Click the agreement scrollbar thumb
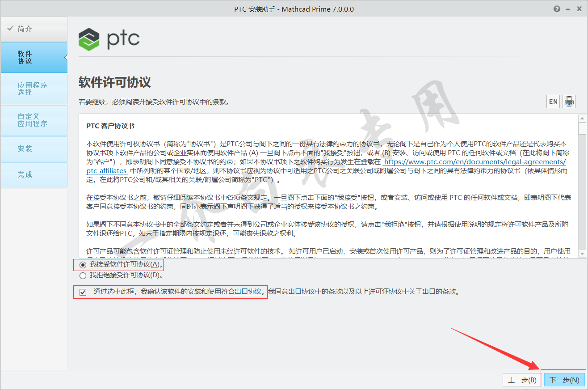Image resolution: width=588 pixels, height=390 pixels. pos(582,128)
